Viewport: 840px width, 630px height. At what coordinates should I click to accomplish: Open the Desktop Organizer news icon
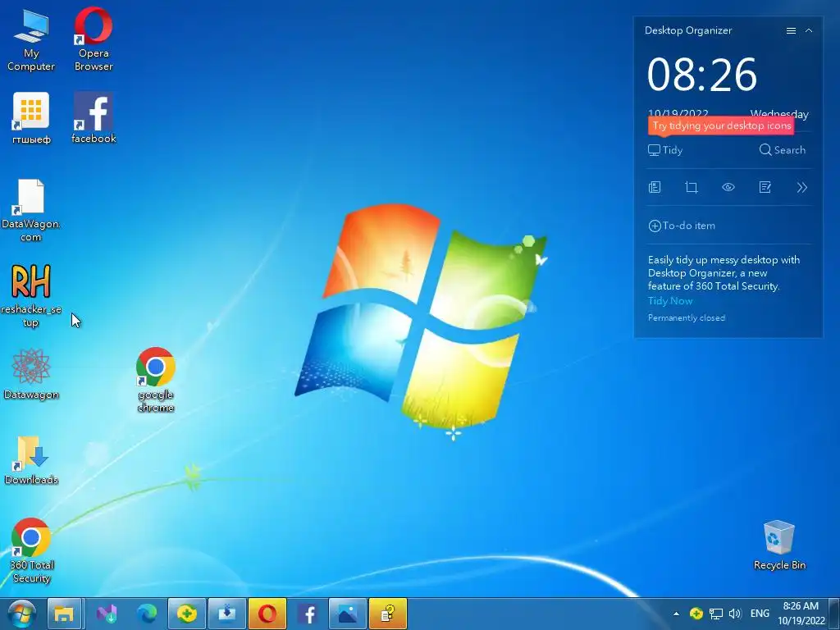[655, 187]
